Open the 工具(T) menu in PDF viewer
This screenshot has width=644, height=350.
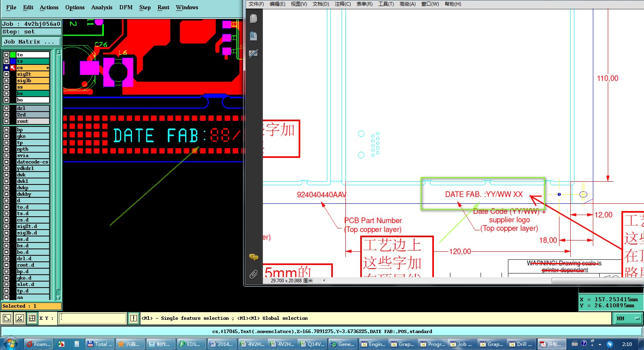(x=386, y=4)
